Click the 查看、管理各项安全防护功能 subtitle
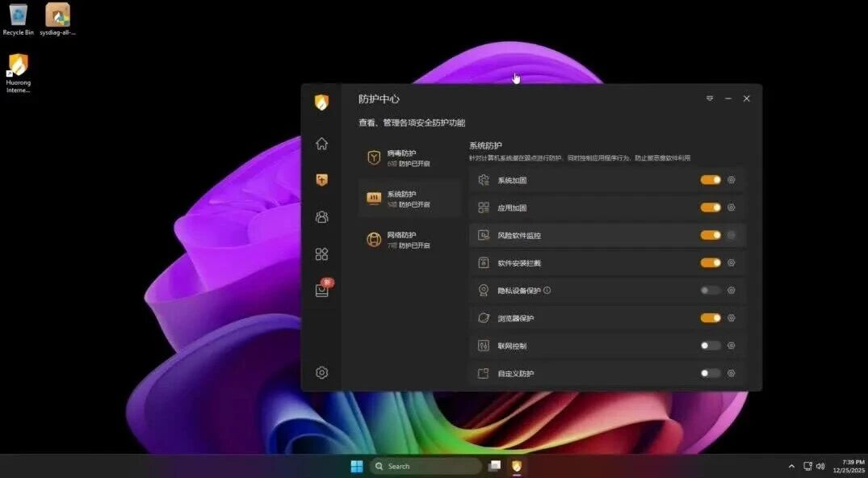868x478 pixels. 412,123
